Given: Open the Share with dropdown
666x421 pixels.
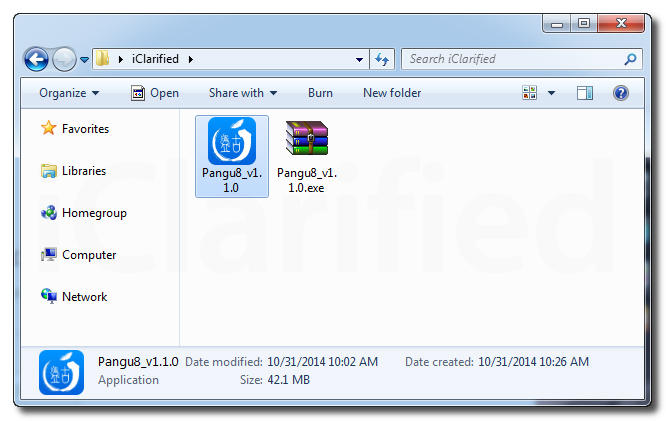Looking at the screenshot, I should pyautogui.click(x=243, y=93).
